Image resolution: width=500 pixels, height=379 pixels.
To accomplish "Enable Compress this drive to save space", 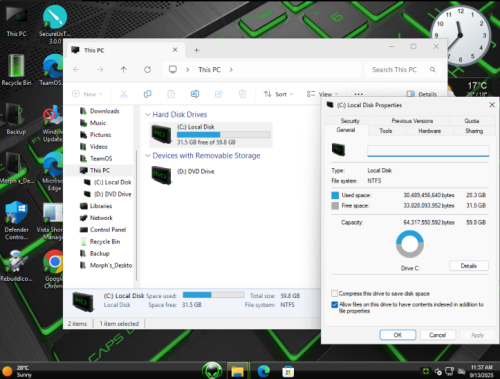I will point(334,294).
